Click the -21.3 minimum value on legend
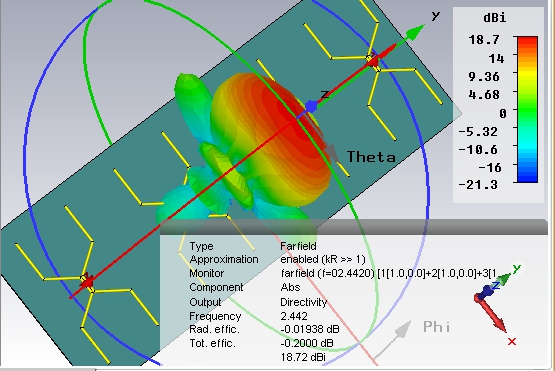The height and width of the screenshot is (371, 555). pos(479,184)
